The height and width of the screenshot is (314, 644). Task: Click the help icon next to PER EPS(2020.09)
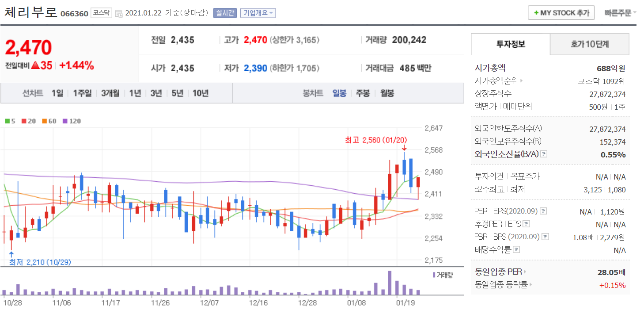point(543,211)
